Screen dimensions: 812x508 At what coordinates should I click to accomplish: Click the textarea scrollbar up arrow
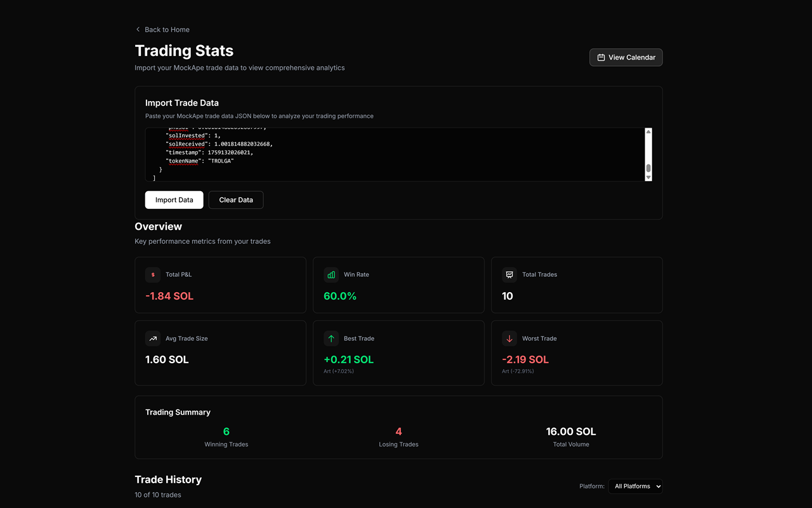tap(648, 131)
